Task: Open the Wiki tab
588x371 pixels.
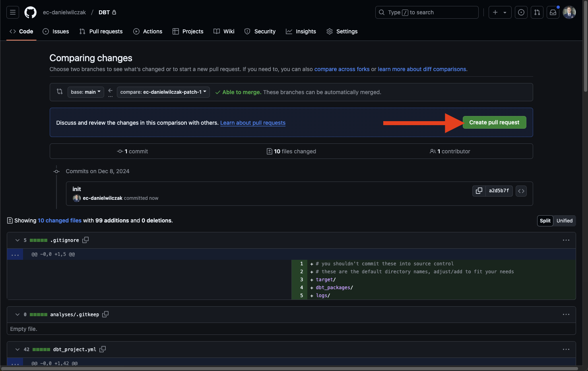Action: (224, 31)
